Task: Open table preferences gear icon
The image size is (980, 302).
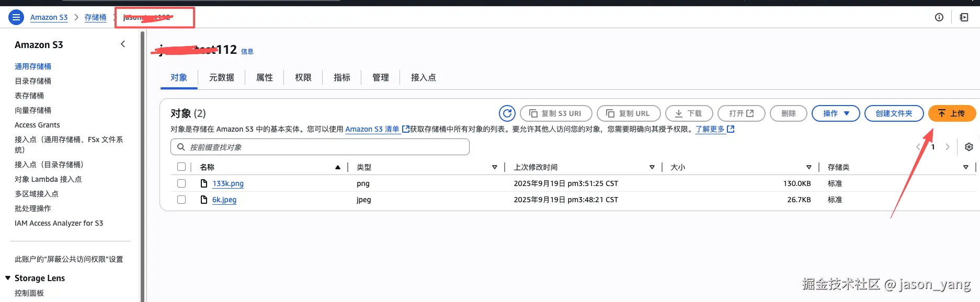Action: pos(968,147)
